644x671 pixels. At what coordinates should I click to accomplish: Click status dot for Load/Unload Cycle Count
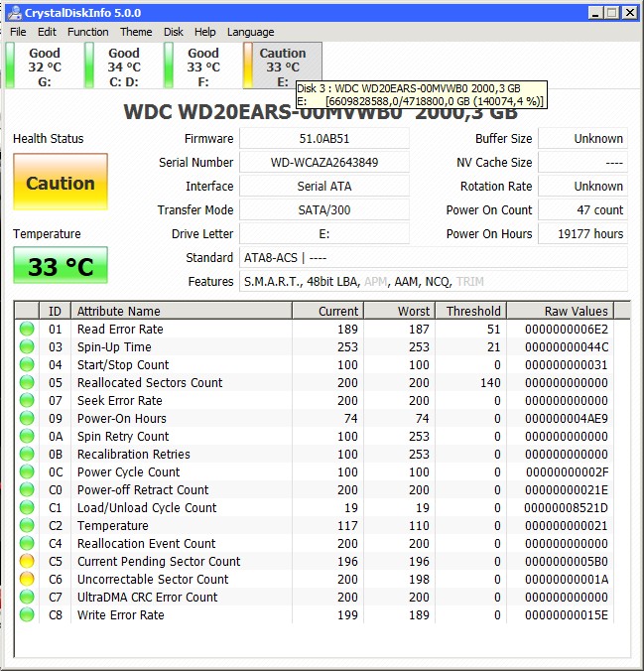click(27, 507)
